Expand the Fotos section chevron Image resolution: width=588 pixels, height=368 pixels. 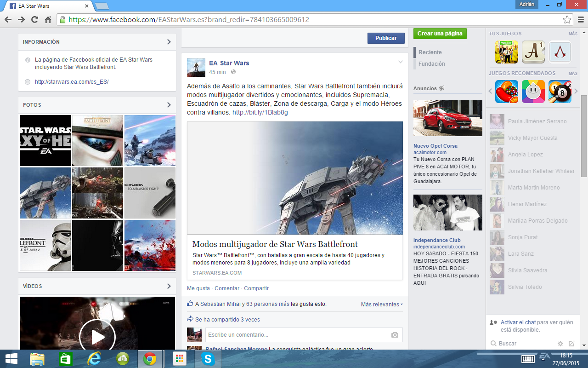[x=169, y=105]
